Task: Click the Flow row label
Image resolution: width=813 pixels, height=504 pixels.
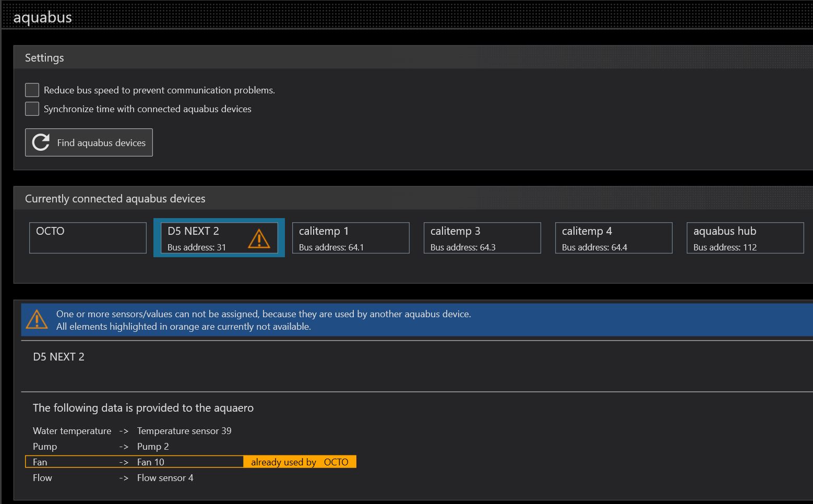Action: 42,478
